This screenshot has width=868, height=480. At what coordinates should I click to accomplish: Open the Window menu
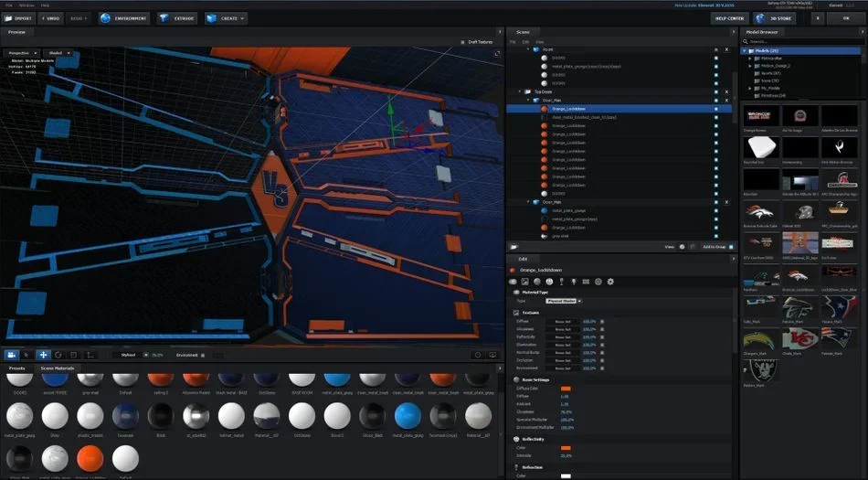click(x=26, y=5)
